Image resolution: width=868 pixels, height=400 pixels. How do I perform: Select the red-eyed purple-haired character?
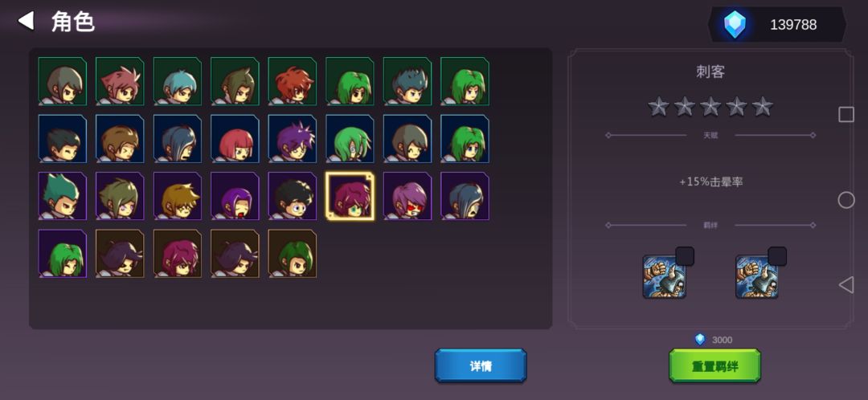click(407, 196)
